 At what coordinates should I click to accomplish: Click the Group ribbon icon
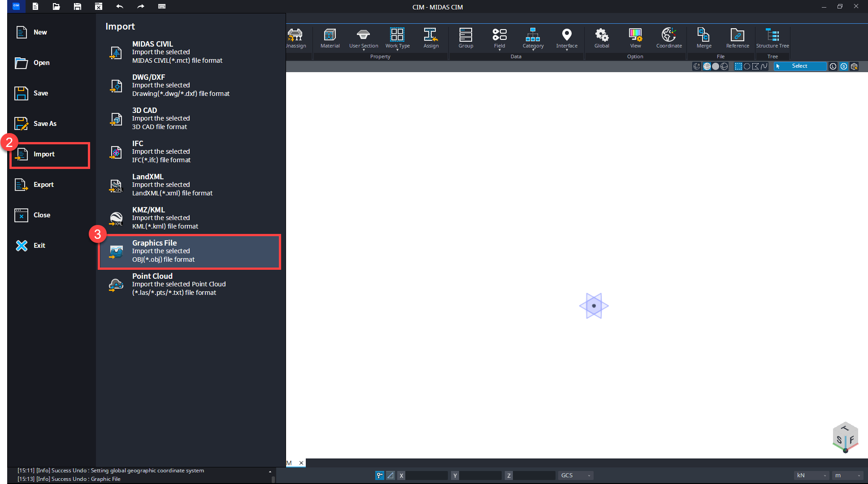tap(466, 38)
